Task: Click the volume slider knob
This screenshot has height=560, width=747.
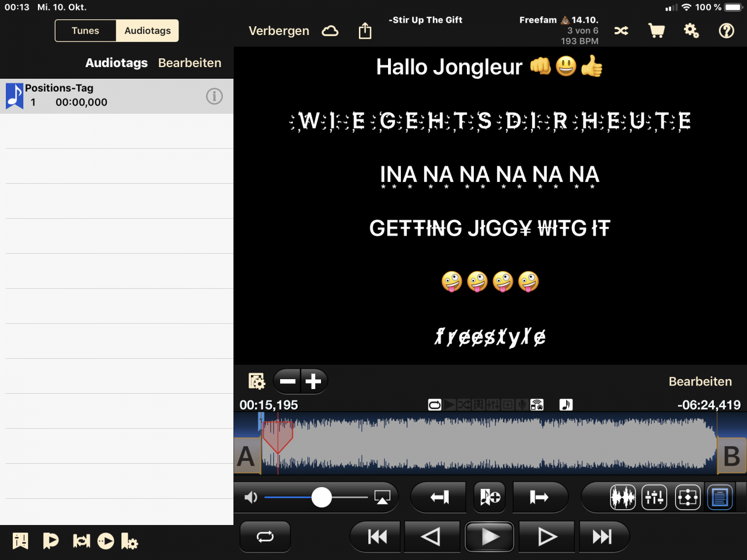Action: click(x=322, y=498)
